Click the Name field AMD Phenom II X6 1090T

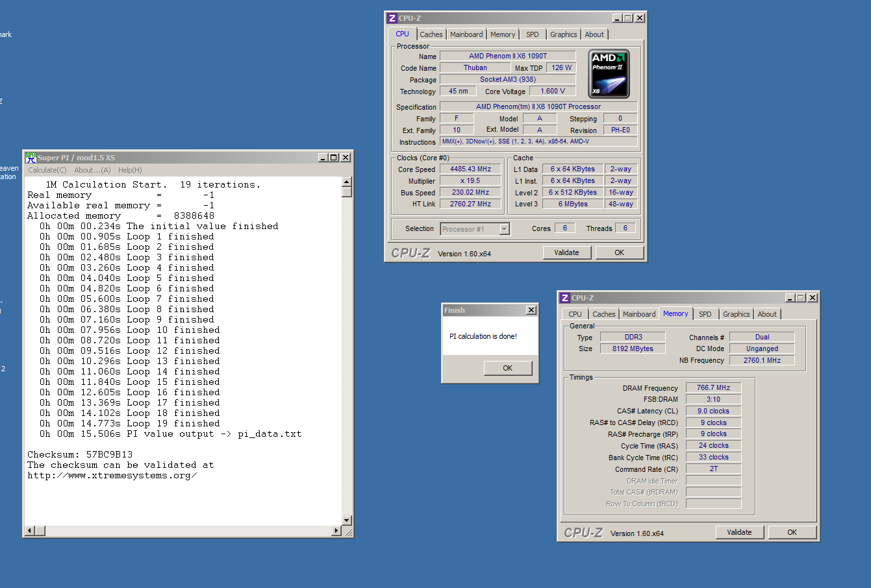(508, 56)
